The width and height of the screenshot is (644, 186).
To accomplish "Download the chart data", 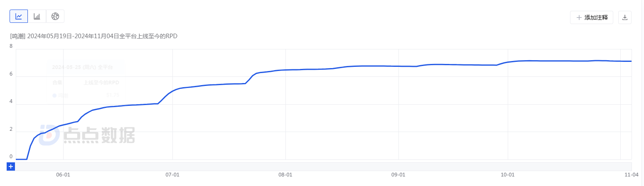I will click(x=625, y=17).
